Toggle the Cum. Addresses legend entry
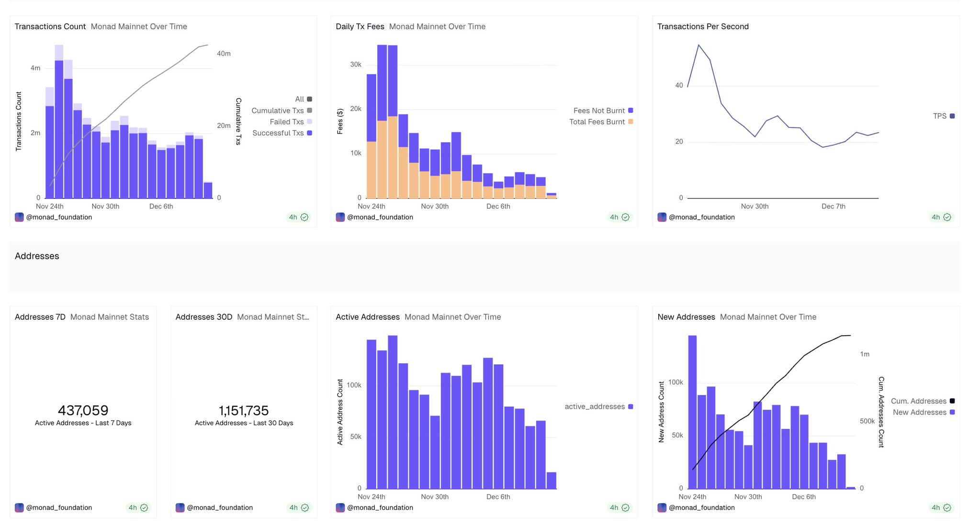980x529 pixels. coord(918,401)
